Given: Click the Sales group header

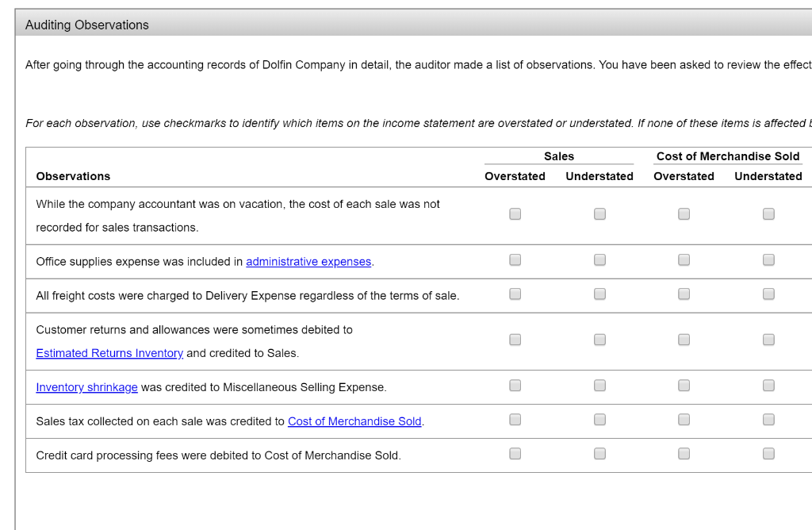Looking at the screenshot, I should [559, 156].
